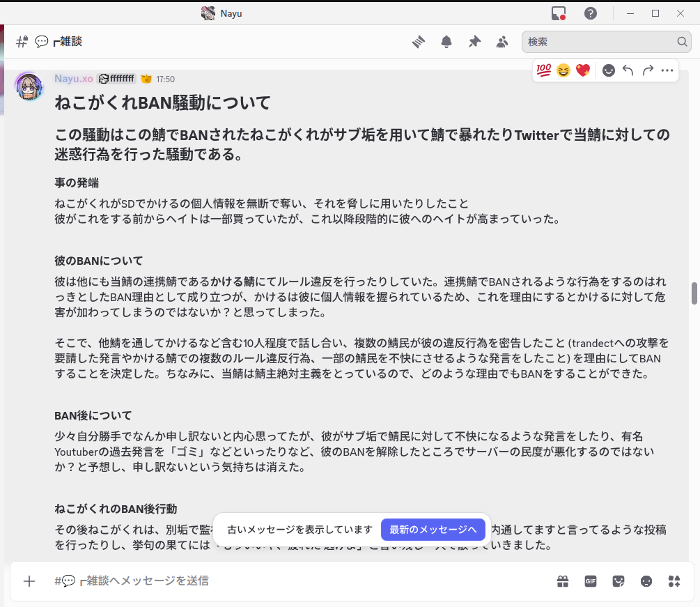Open the plus attachment menu
The width and height of the screenshot is (700, 607).
(29, 581)
